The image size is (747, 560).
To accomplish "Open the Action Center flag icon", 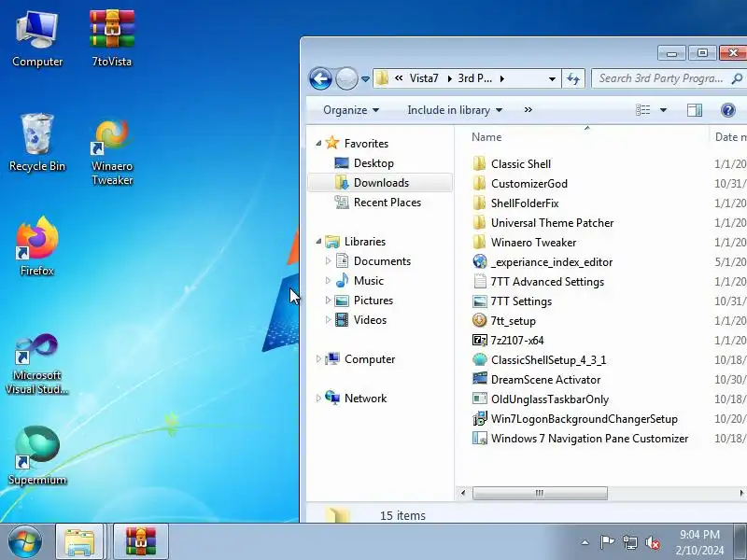I will click(607, 542).
